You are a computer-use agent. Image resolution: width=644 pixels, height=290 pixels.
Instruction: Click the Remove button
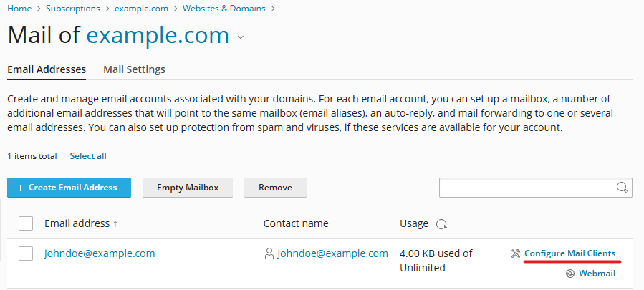coord(275,188)
